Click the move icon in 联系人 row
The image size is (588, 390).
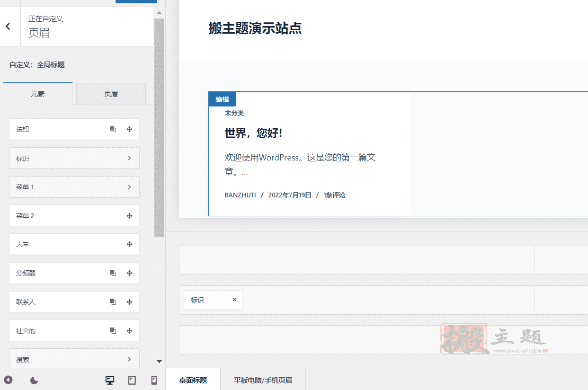click(129, 302)
